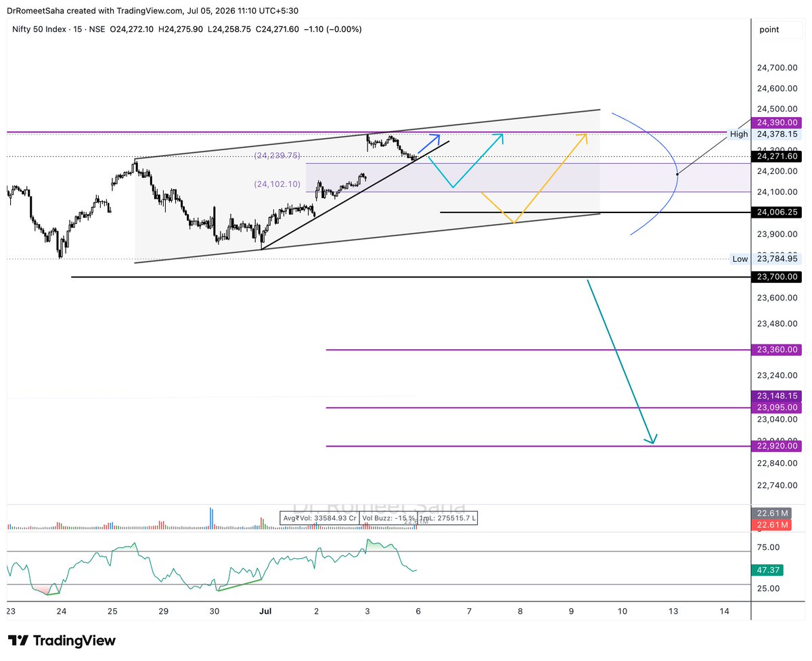Click the 23,600.00 axis price
812x661 pixels.
pos(777,297)
